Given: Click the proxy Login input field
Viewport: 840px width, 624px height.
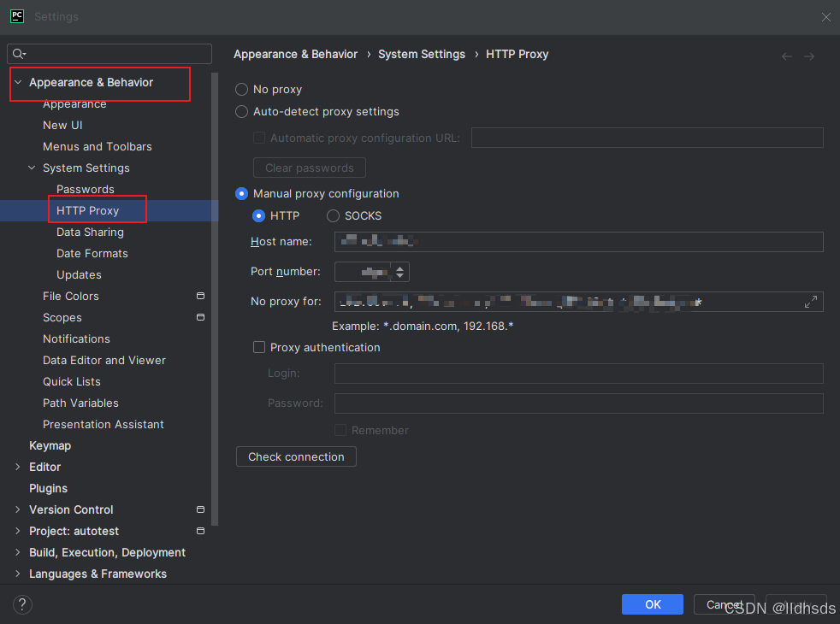Looking at the screenshot, I should (x=578, y=374).
